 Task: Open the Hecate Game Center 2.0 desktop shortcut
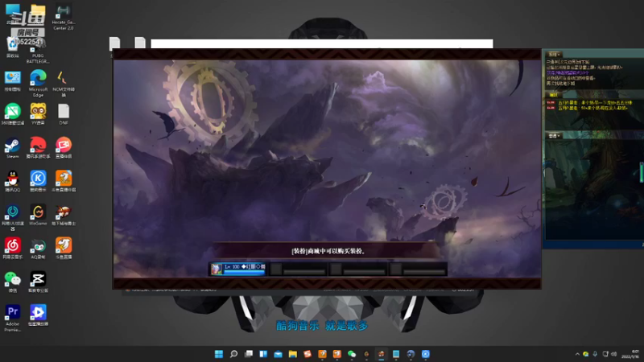click(x=63, y=17)
